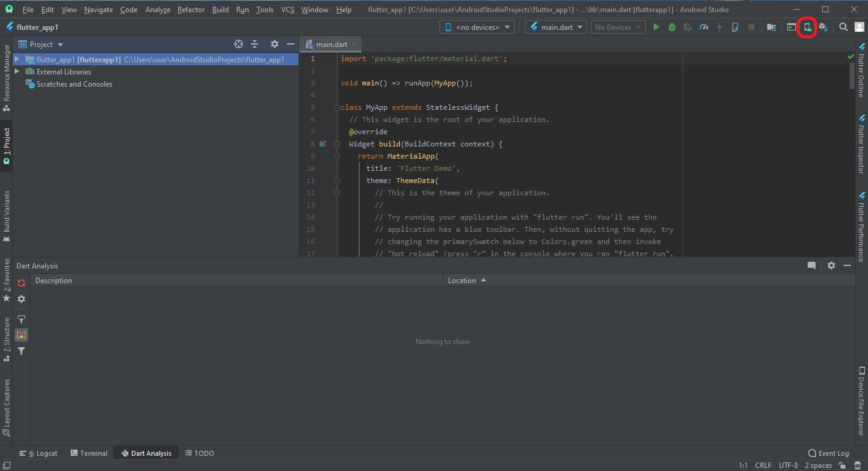Image resolution: width=868 pixels, height=471 pixels.
Task: Toggle the Flutter Outline tool window
Action: click(861, 73)
